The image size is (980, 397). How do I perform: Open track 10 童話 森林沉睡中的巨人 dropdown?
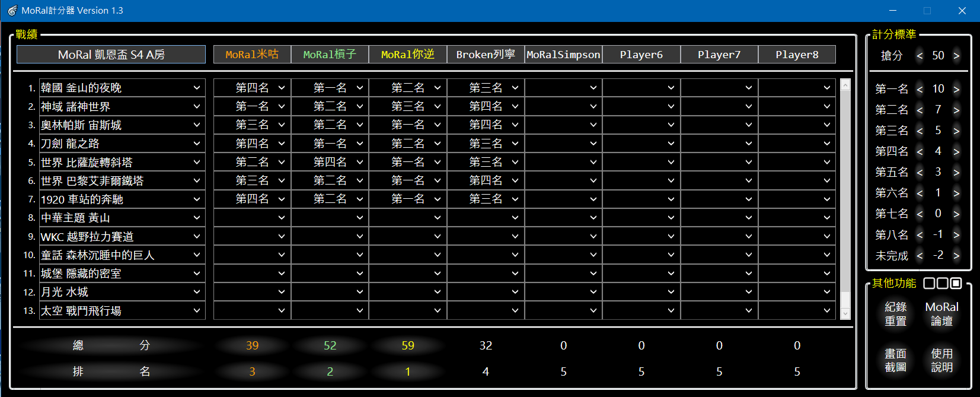122,255
